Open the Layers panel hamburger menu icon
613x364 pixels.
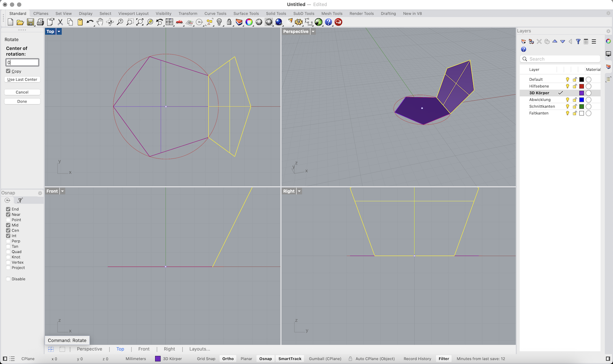594,41
